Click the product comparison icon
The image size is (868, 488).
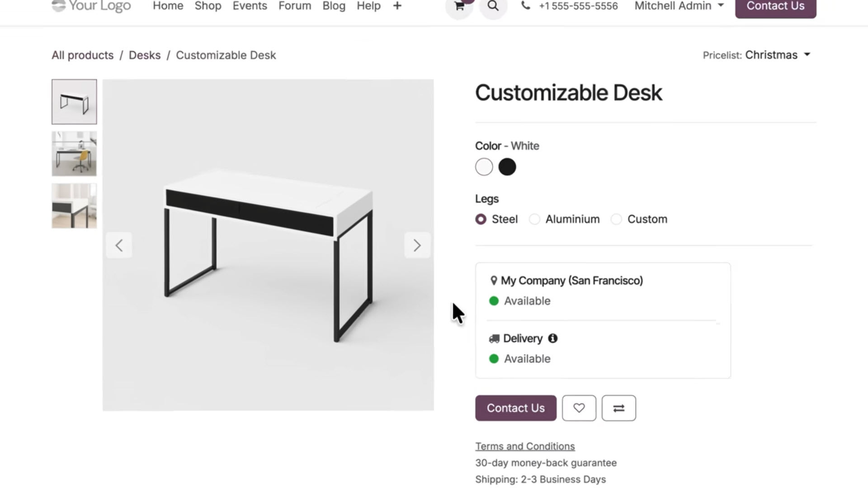point(619,408)
